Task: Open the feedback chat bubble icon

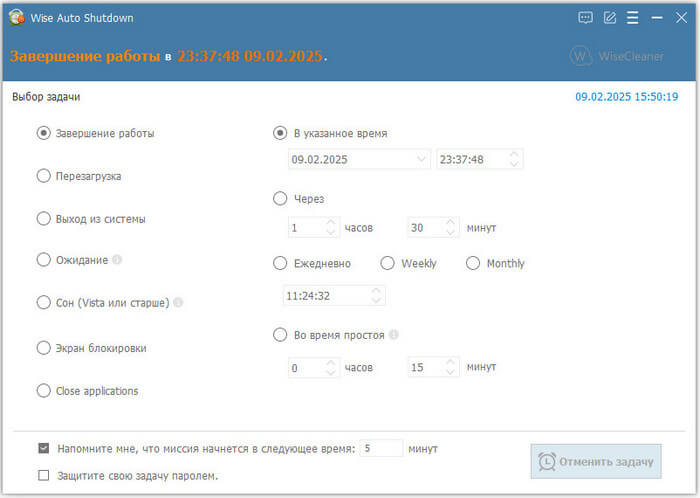Action: click(x=586, y=18)
